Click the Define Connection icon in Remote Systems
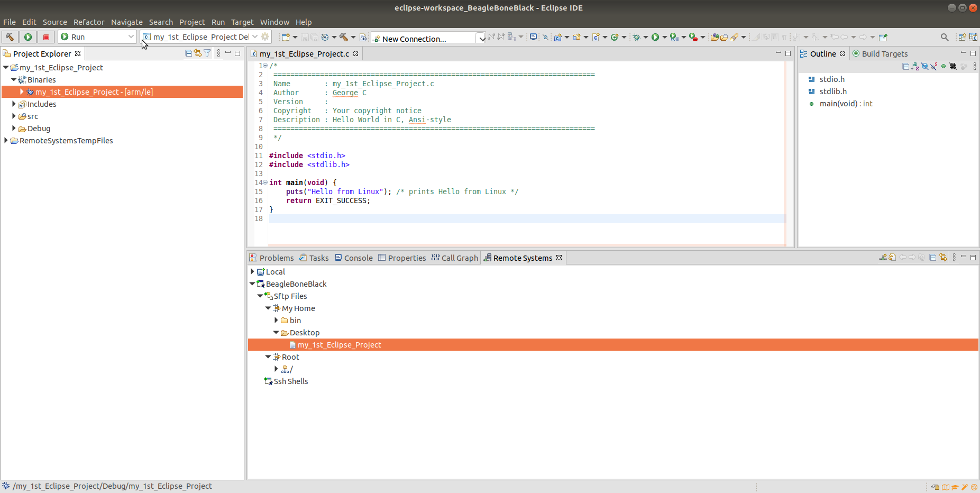Image resolution: width=980 pixels, height=493 pixels. (x=883, y=258)
